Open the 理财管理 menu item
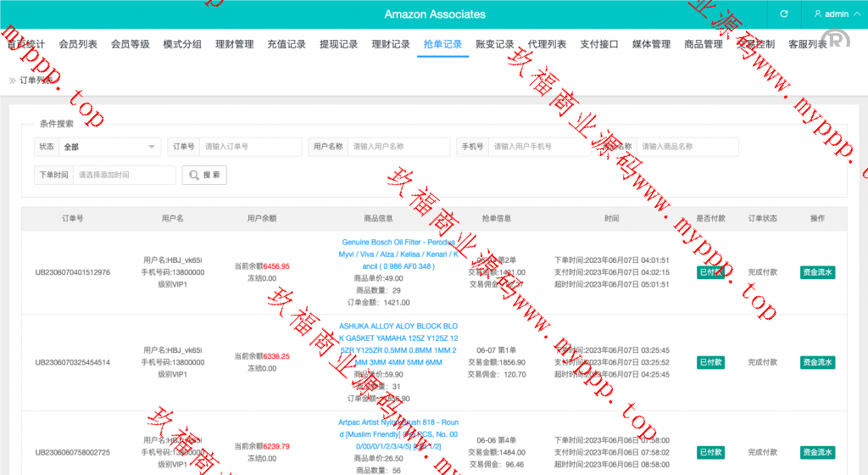Screen dimensions: 868x475 (234, 44)
